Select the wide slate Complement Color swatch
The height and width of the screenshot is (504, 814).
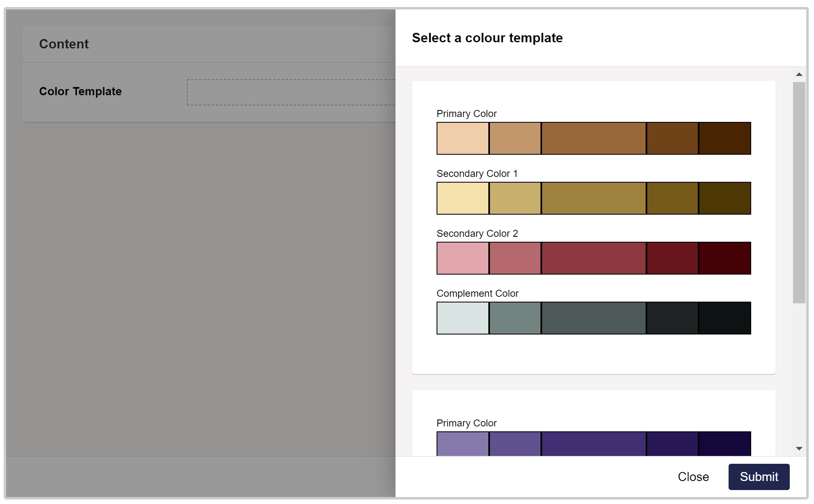[593, 318]
